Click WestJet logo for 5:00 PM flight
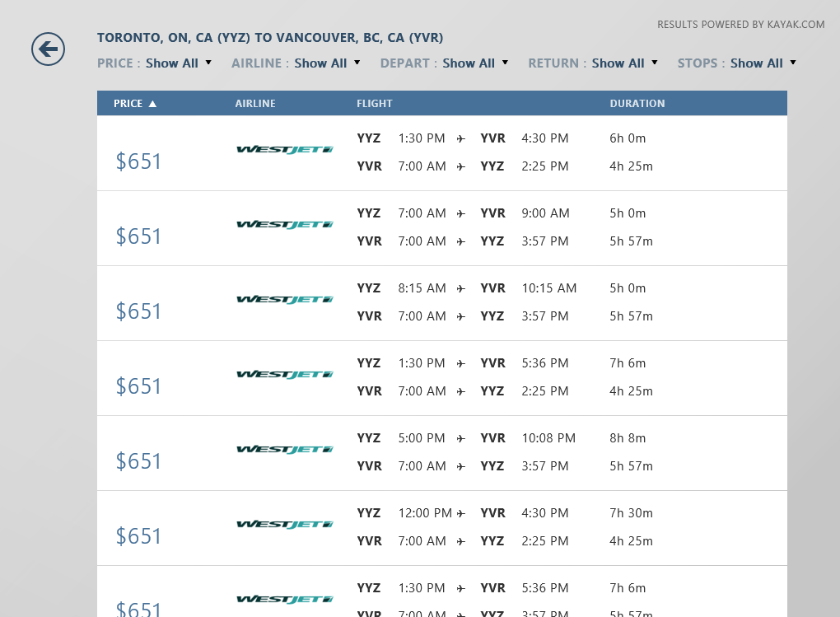This screenshot has height=617, width=840. click(x=284, y=450)
